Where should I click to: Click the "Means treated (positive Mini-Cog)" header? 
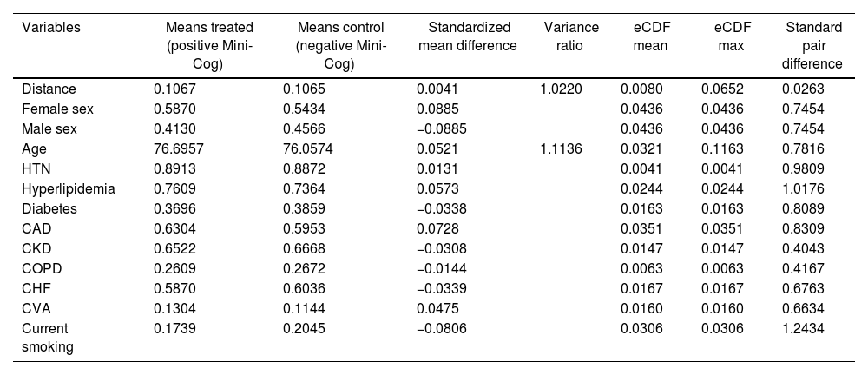pos(208,45)
